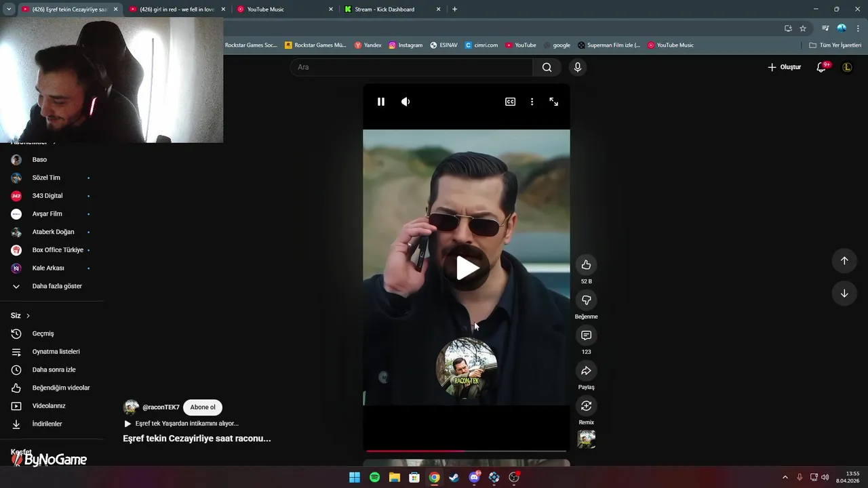
Task: Start voice search with the microphone
Action: pyautogui.click(x=578, y=67)
